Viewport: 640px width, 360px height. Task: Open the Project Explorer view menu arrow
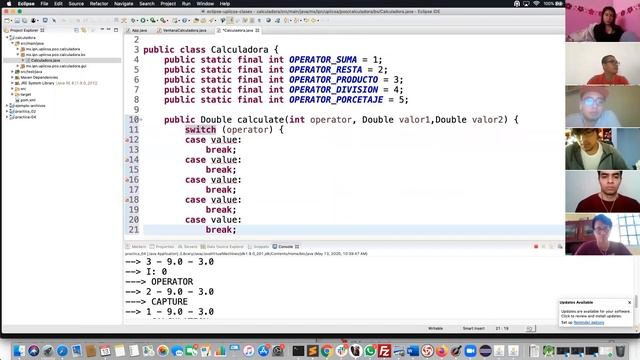pos(102,30)
